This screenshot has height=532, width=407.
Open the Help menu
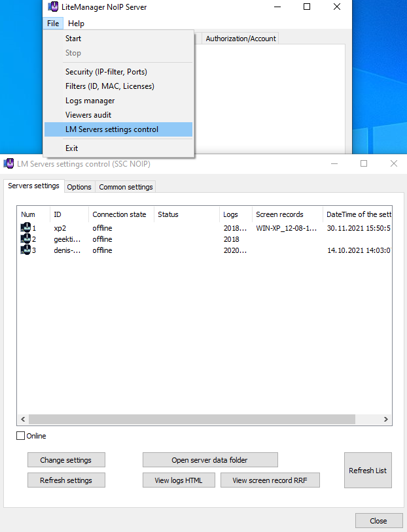[x=76, y=24]
